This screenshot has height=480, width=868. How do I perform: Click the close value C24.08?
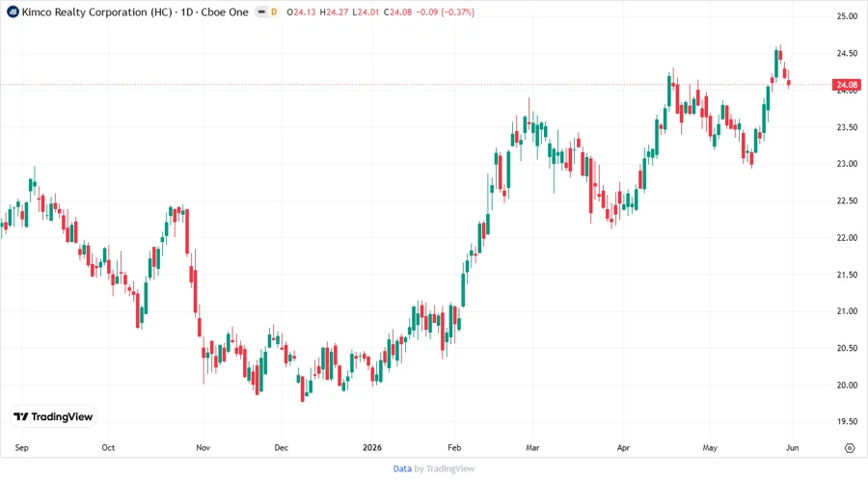coord(398,13)
